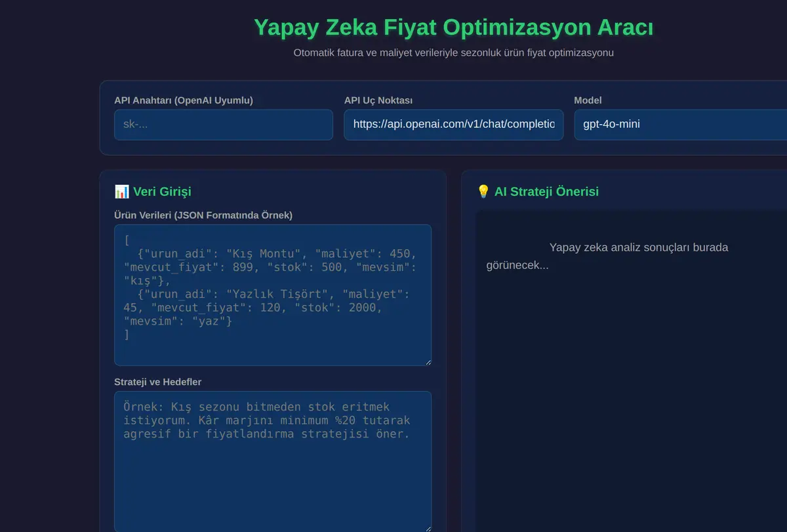This screenshot has height=532, width=787.
Task: Click the 'Strateji ve Hedefler' label
Action: (x=158, y=382)
